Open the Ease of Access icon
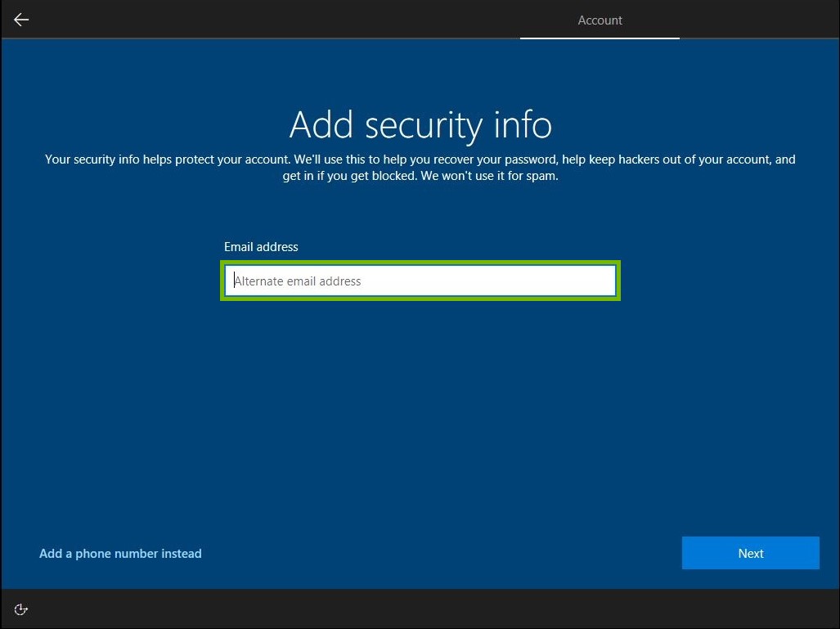This screenshot has width=840, height=629. [x=21, y=609]
